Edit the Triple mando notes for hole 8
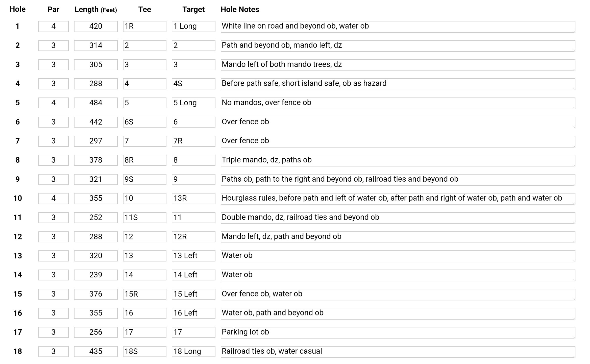 [x=398, y=160]
